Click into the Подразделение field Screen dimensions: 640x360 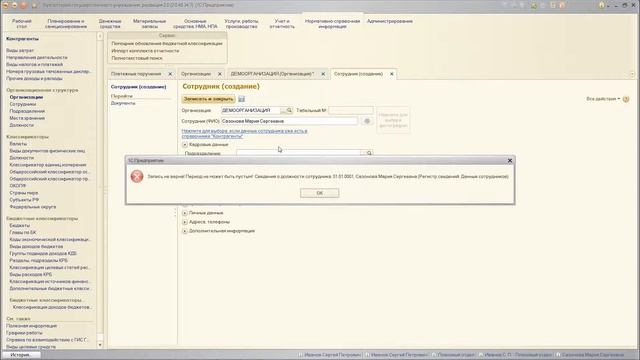[x=298, y=153]
